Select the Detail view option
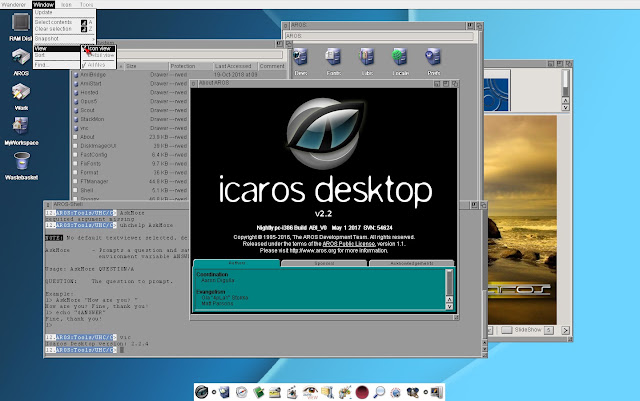 (x=98, y=55)
